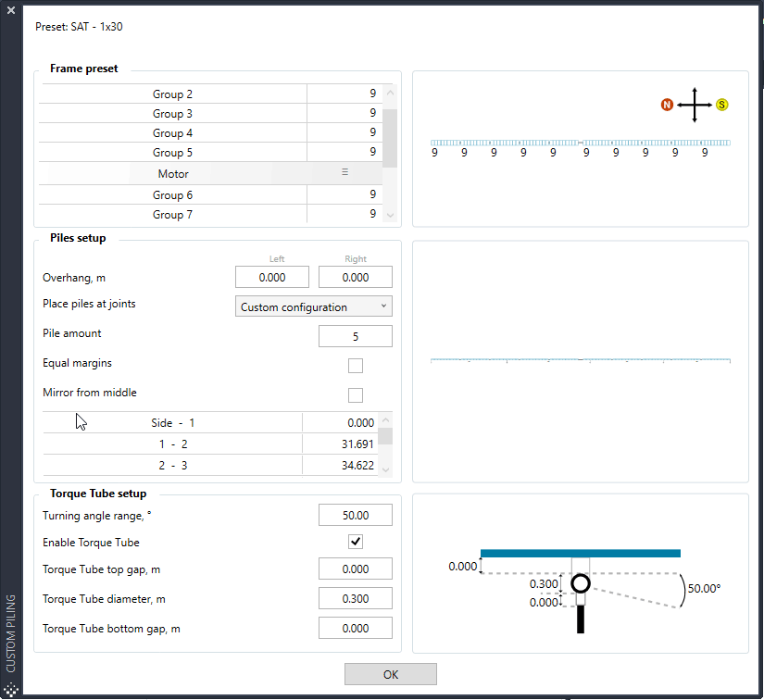Uncheck Enable Torque Tube
This screenshot has height=700, width=764.
[356, 542]
